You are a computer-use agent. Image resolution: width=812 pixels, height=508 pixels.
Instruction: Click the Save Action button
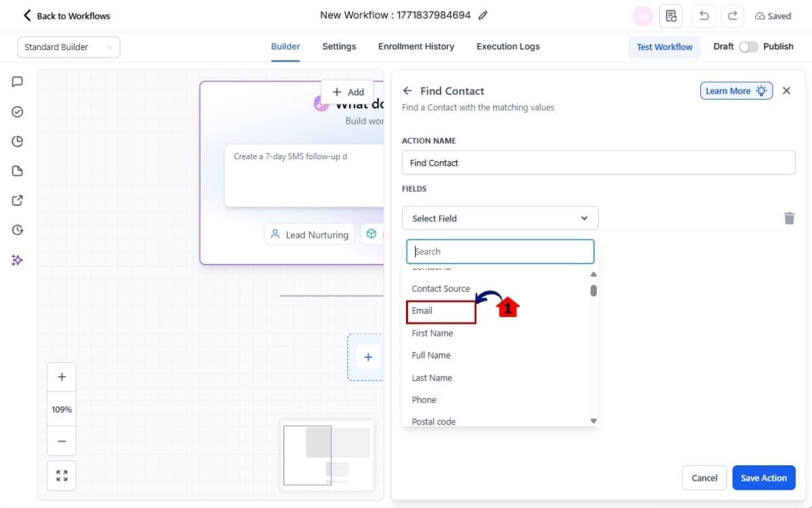click(763, 478)
